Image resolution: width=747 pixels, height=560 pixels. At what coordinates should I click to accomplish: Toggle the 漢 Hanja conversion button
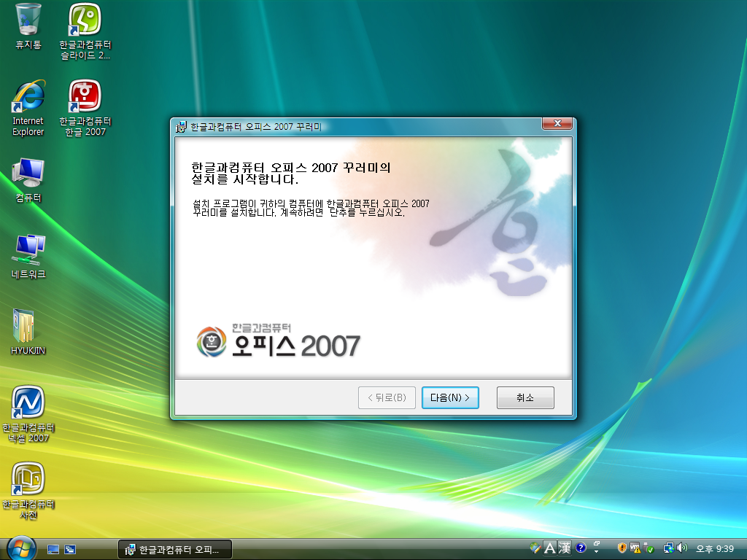point(565,548)
